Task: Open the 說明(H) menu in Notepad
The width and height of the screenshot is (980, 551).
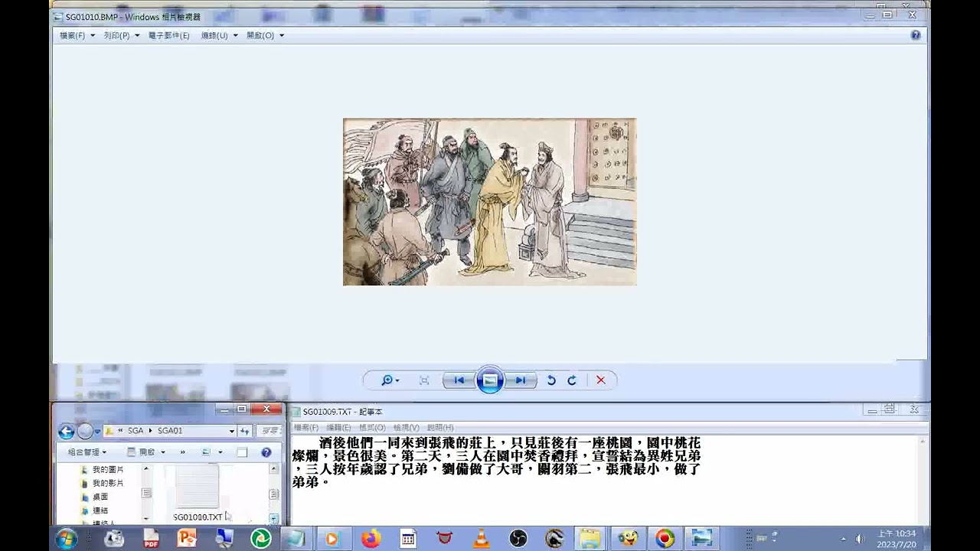Action: click(x=440, y=428)
